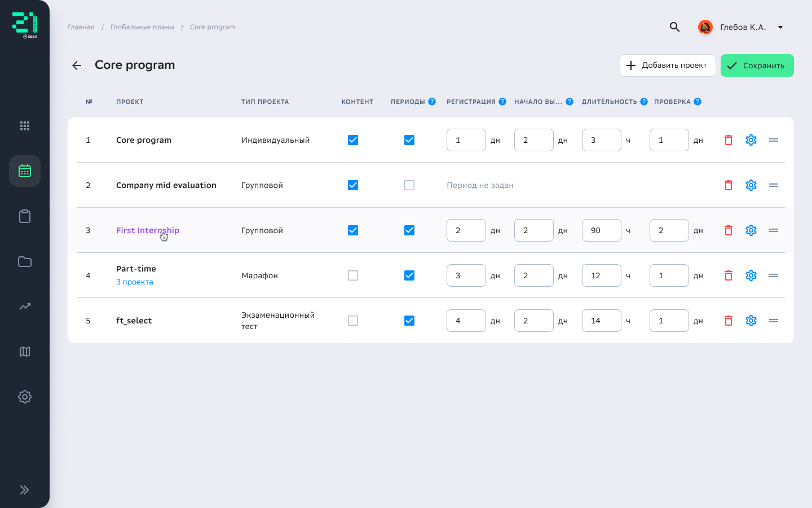Focus Регистрация field for ft_select
The height and width of the screenshot is (508, 812).
[x=466, y=321]
